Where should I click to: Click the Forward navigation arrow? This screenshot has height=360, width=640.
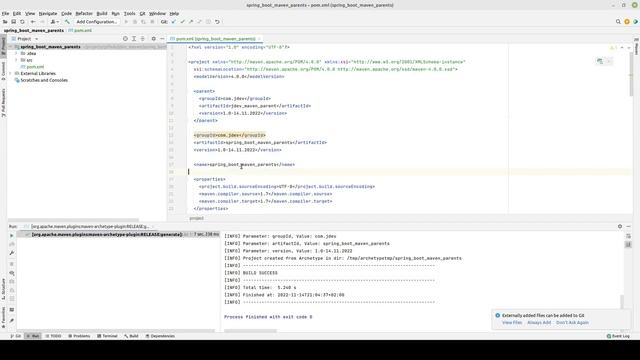42,22
